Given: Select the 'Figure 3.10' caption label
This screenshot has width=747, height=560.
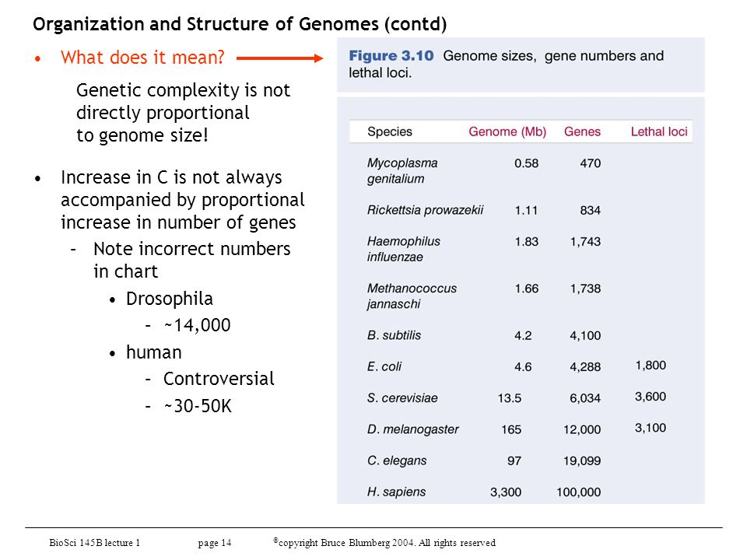Looking at the screenshot, I should click(391, 56).
